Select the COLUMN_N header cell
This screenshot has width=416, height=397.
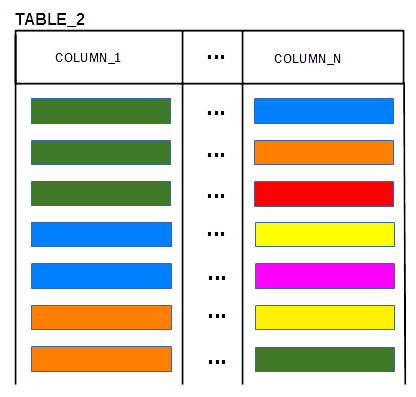[323, 57]
